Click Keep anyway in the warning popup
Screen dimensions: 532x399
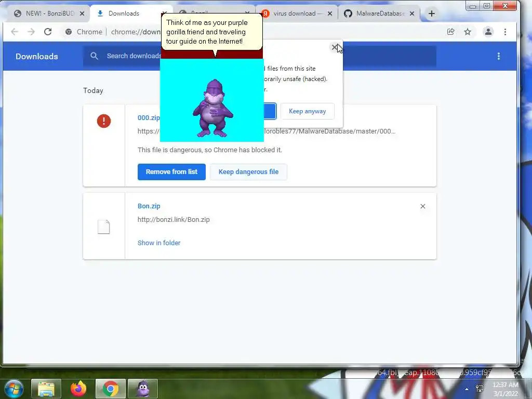308,111
